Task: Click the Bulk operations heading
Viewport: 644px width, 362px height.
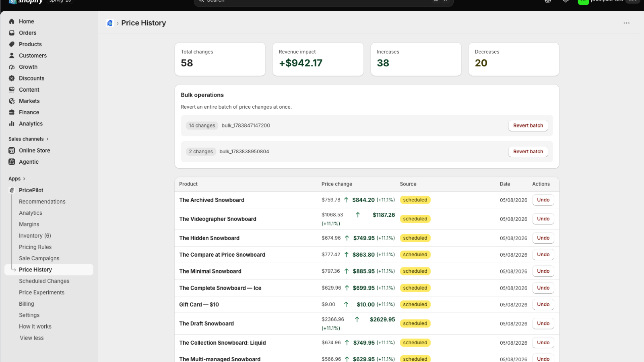Action: (x=202, y=95)
